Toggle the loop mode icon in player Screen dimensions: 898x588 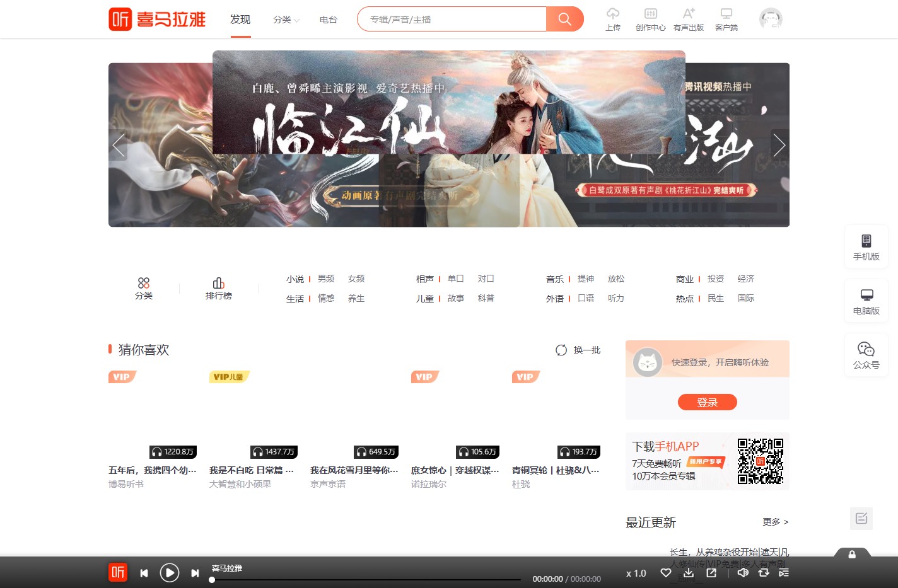[x=764, y=573]
